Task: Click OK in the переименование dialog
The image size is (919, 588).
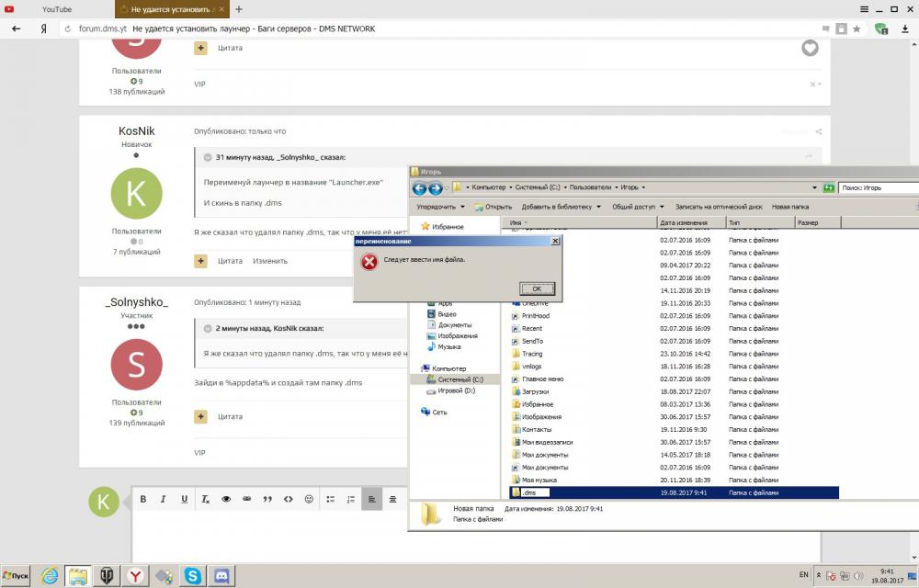Action: coord(537,288)
